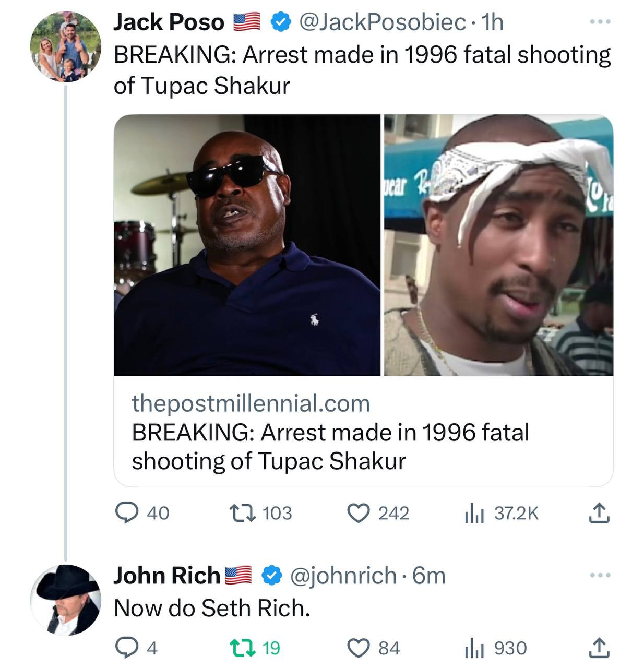Image resolution: width=644 pixels, height=668 pixels.
Task: Reply to Jack Poso's tweet
Action: tap(127, 514)
